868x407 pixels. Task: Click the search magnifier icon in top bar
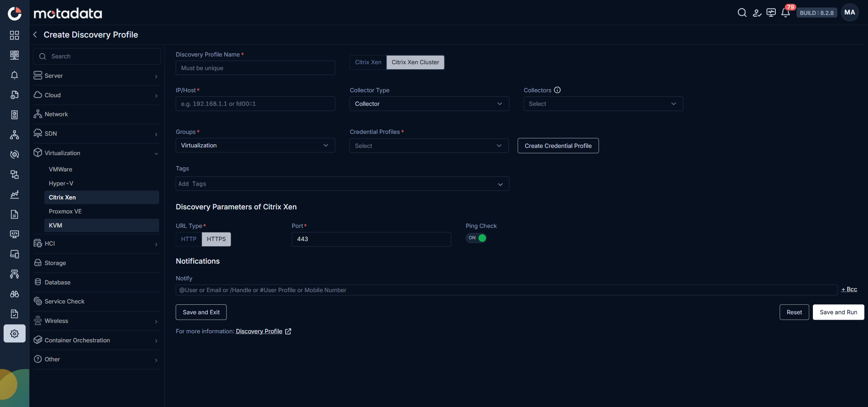pyautogui.click(x=742, y=13)
